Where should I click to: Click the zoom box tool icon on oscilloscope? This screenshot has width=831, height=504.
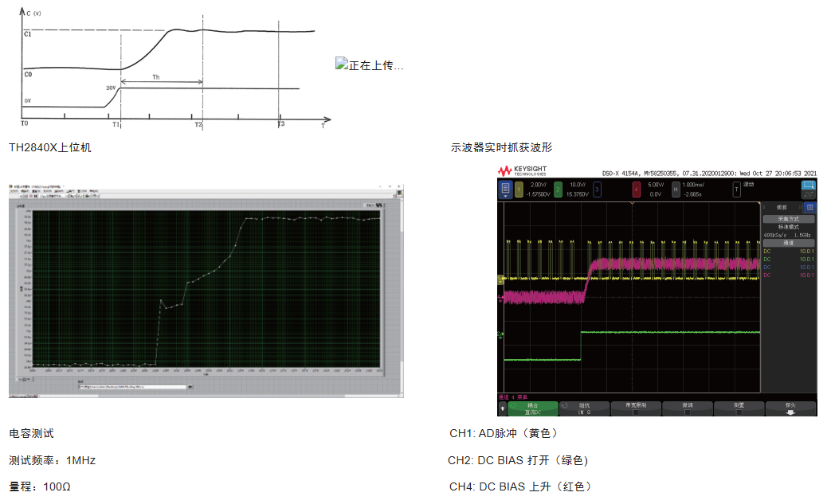[x=809, y=186]
